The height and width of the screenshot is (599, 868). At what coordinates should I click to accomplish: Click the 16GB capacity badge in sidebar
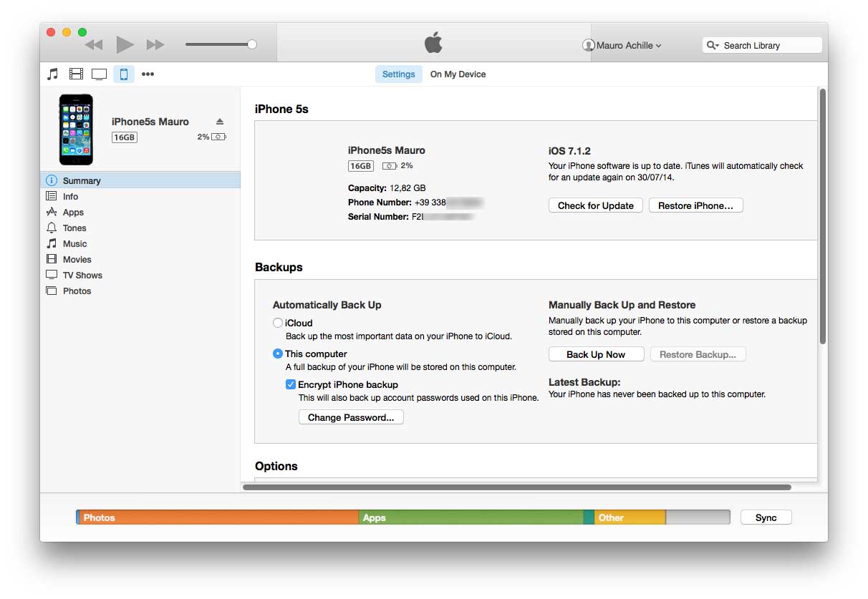pos(124,137)
